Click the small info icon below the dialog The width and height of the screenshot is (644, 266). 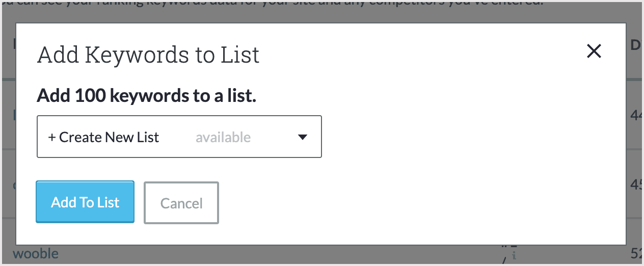click(514, 255)
